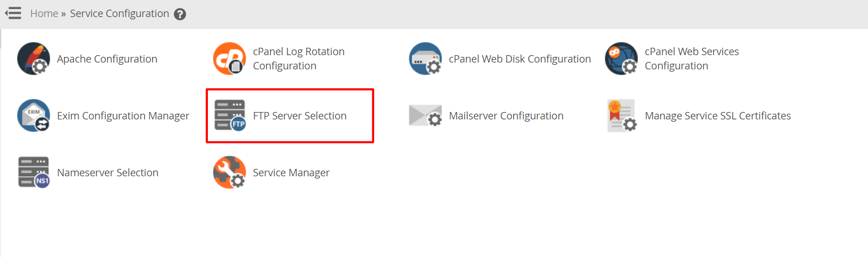Click the Exim Configuration Manager icon
Image resolution: width=868 pixels, height=257 pixels.
[34, 115]
